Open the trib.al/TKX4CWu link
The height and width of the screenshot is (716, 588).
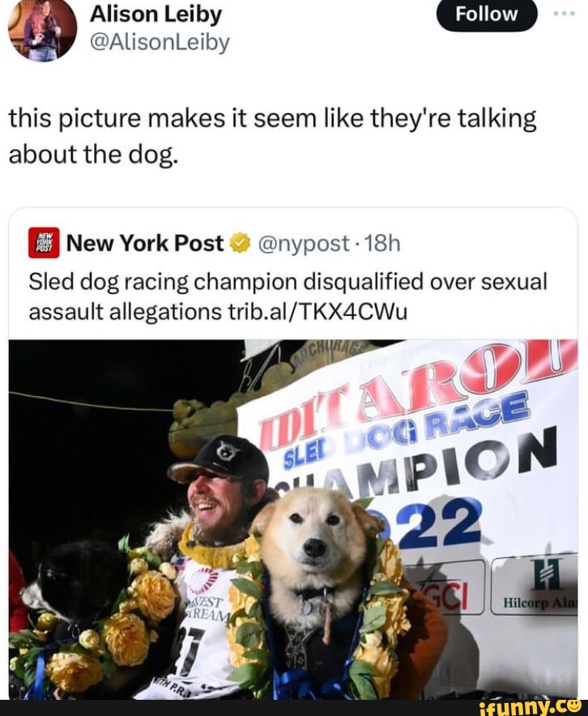coord(317,313)
